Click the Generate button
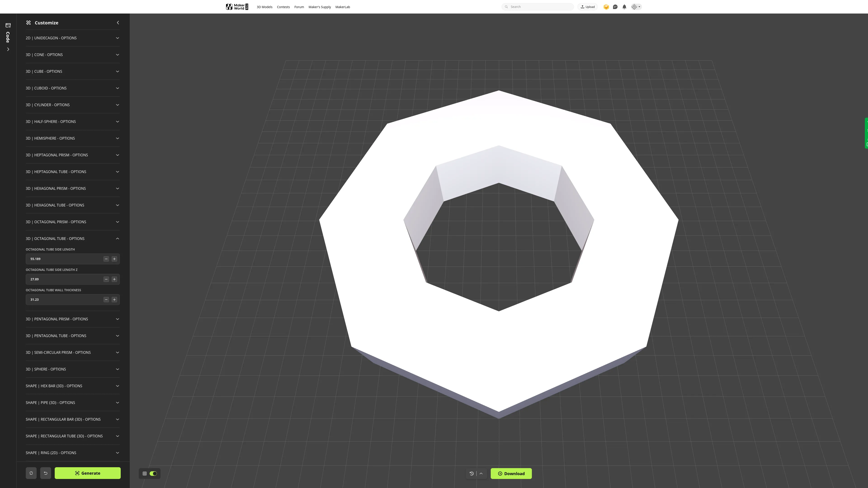This screenshot has height=488, width=868. pyautogui.click(x=88, y=473)
